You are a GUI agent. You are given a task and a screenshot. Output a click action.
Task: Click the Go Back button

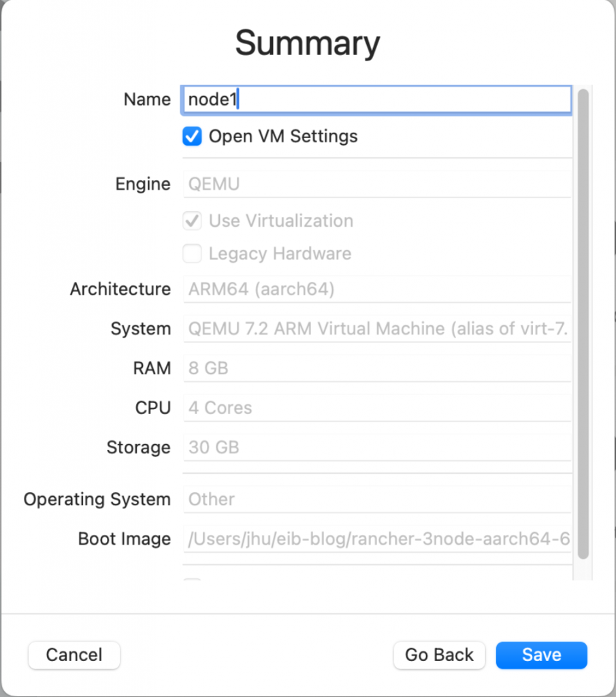click(x=439, y=655)
